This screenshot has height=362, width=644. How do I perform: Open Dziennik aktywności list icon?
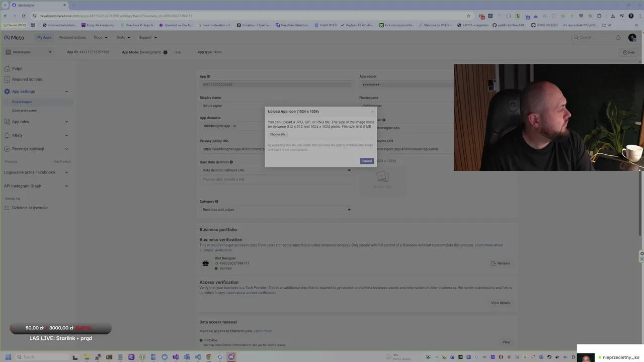pyautogui.click(x=7, y=208)
